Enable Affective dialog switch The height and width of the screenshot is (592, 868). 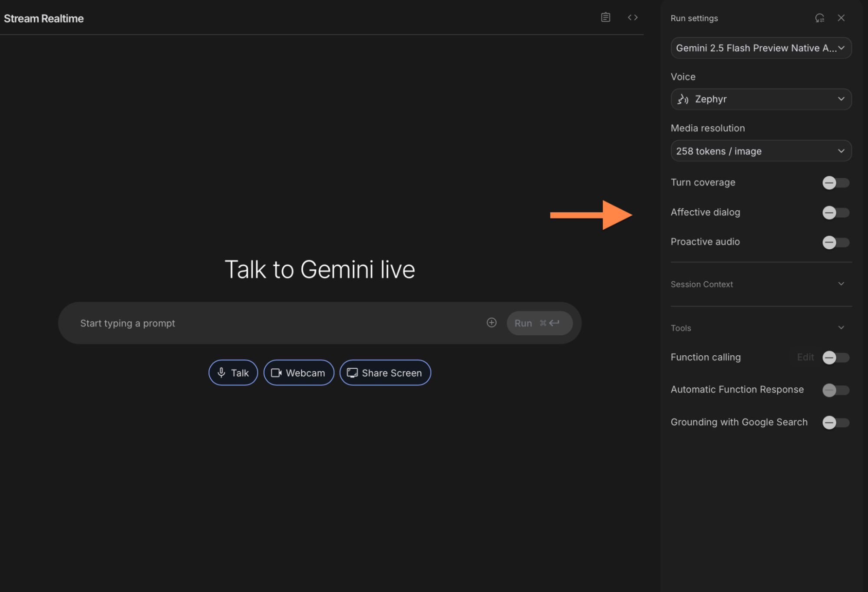tap(836, 213)
